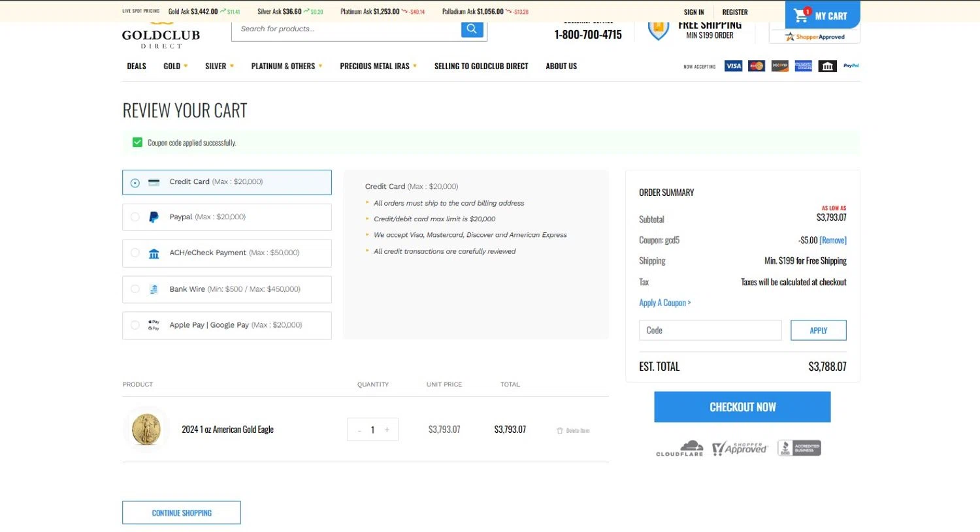The width and height of the screenshot is (980, 532).
Task: Expand the Silver menu dropdown
Action: 220,66
